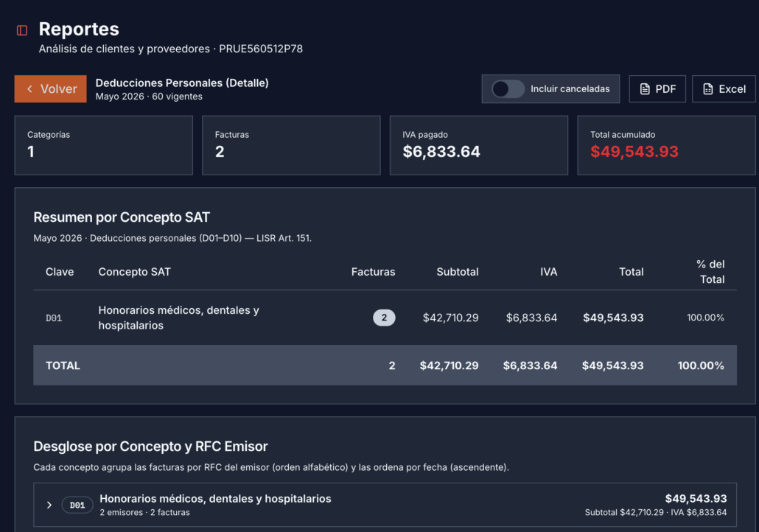Click the Excel spreadsheet icon
Image resolution: width=759 pixels, height=532 pixels.
707,89
